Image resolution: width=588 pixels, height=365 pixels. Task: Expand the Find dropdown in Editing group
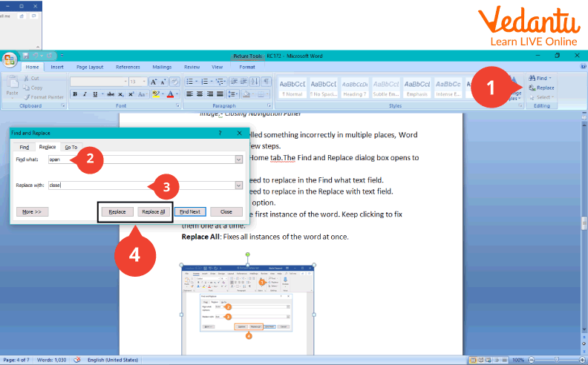pyautogui.click(x=549, y=78)
